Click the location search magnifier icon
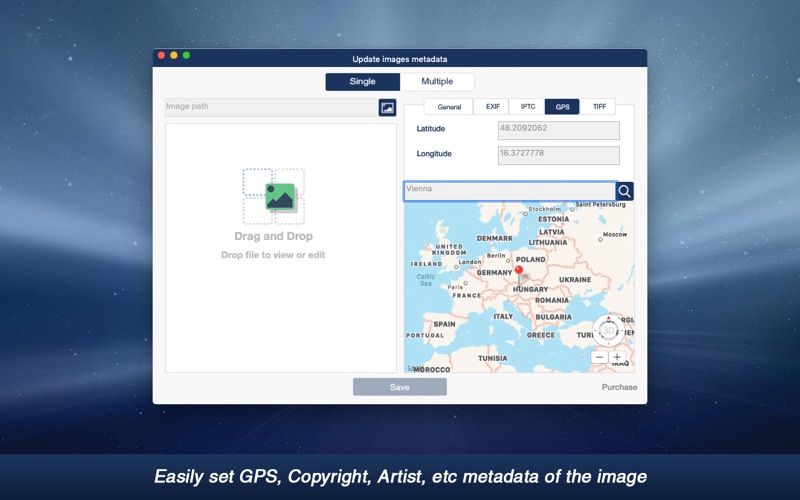 (624, 191)
